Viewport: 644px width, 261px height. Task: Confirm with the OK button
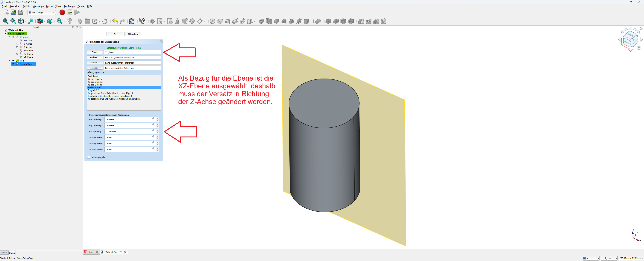tap(115, 34)
